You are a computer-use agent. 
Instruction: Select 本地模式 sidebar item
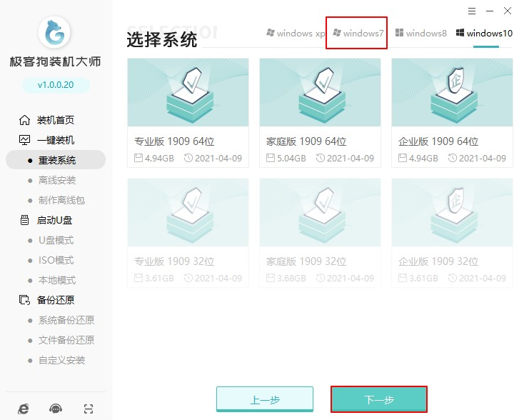57,280
